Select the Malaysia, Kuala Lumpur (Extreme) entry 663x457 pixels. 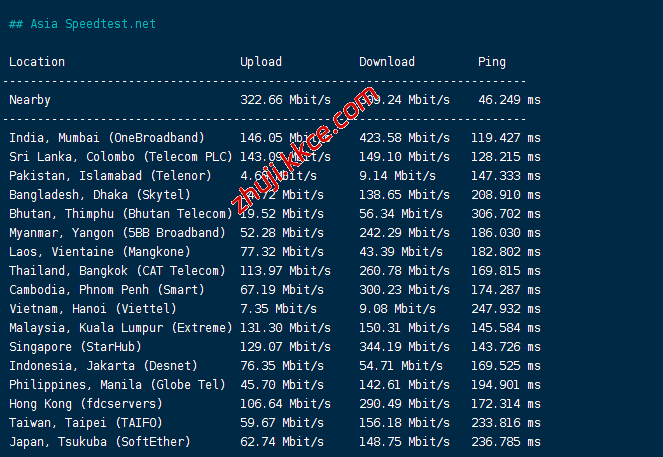click(x=120, y=328)
